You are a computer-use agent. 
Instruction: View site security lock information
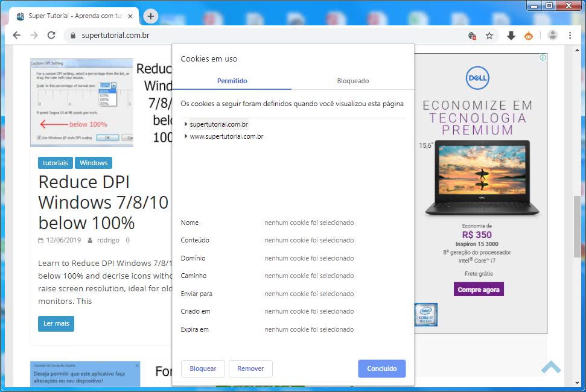(x=73, y=36)
